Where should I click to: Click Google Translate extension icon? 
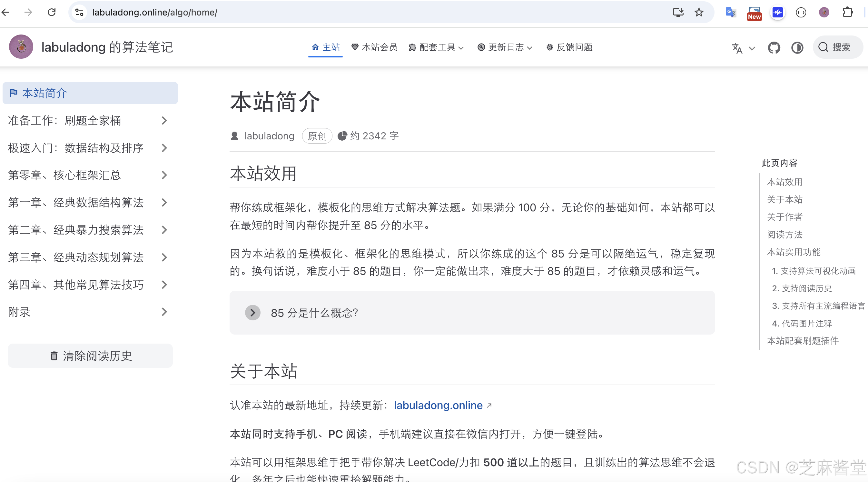(x=731, y=13)
